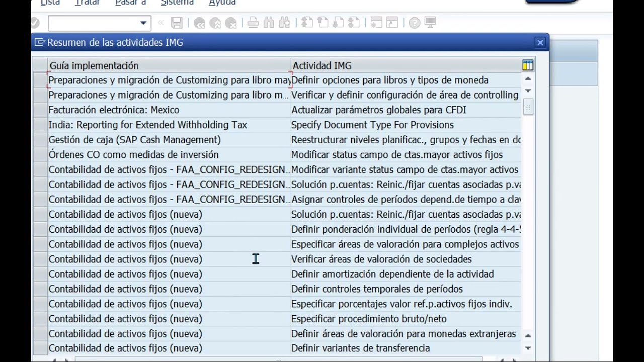Select row marker for Gestión de caja row
This screenshot has width=644, height=362.
pos(40,140)
